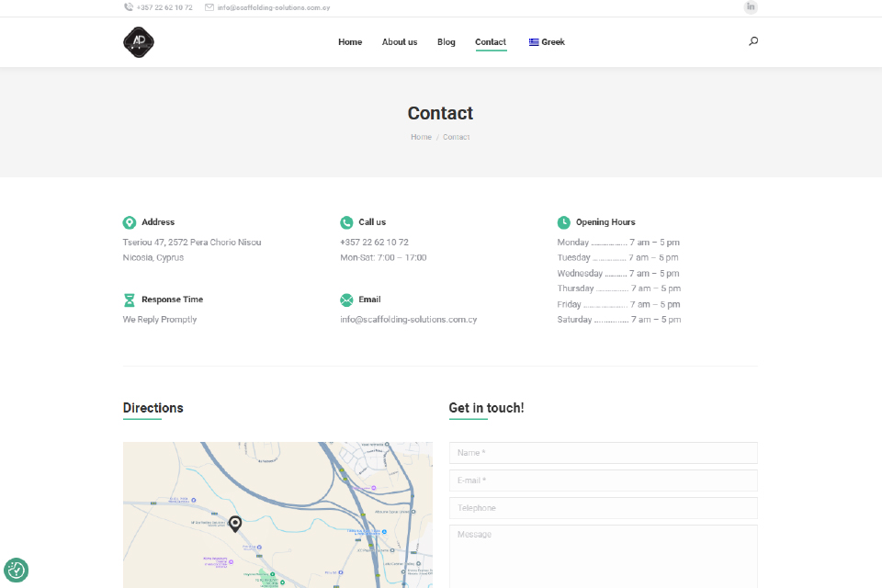Click the LinkedIn icon in top bar
Viewport: 882px width, 588px height.
(x=751, y=7)
